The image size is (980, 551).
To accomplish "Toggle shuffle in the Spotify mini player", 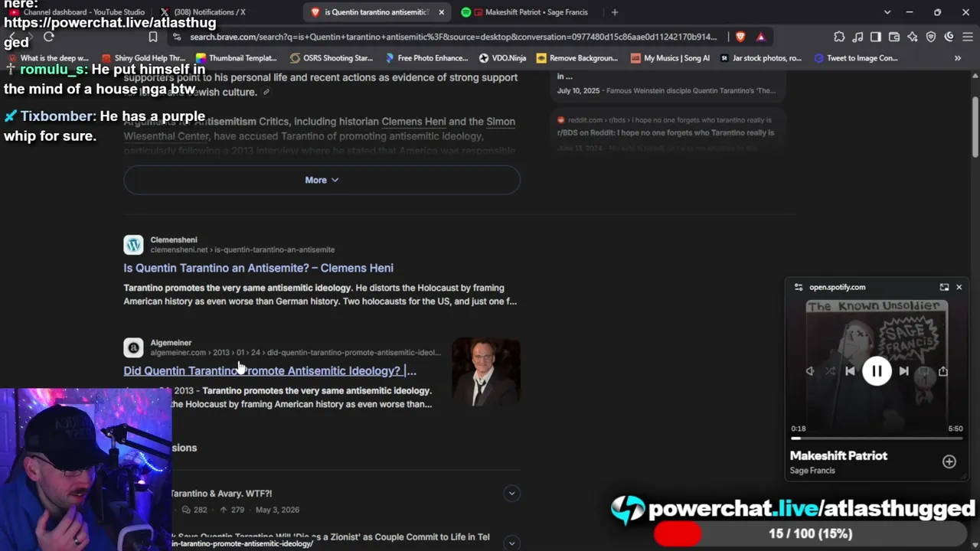I will [x=830, y=371].
